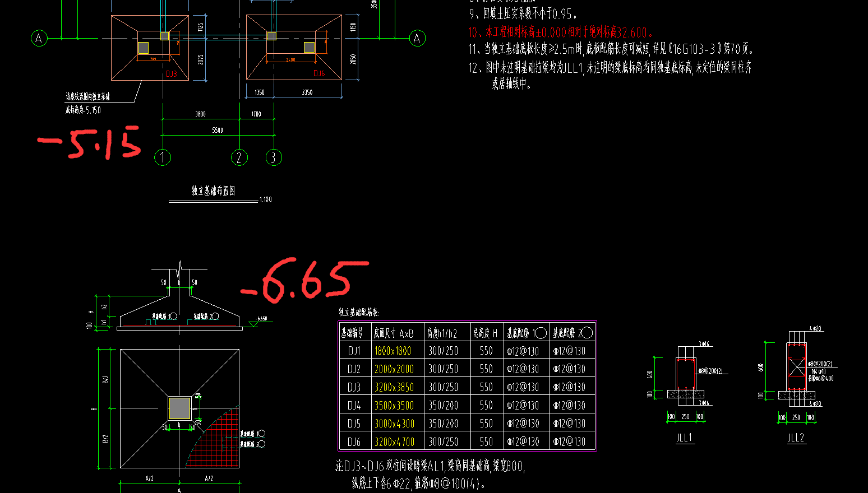Select axis bubble 1

click(x=163, y=157)
